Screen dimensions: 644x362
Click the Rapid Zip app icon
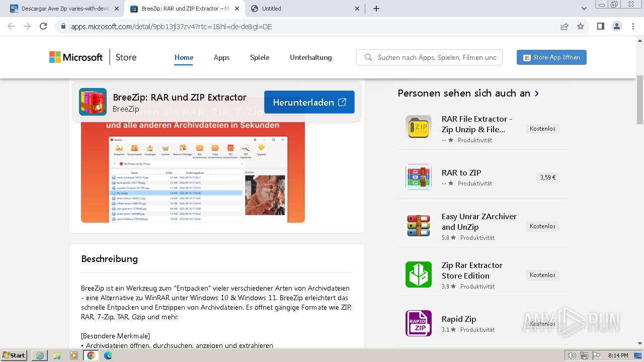tap(419, 323)
